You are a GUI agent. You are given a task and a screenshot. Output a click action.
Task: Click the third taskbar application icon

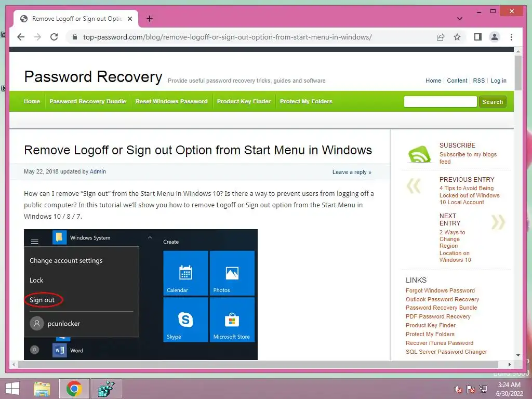[x=106, y=389]
